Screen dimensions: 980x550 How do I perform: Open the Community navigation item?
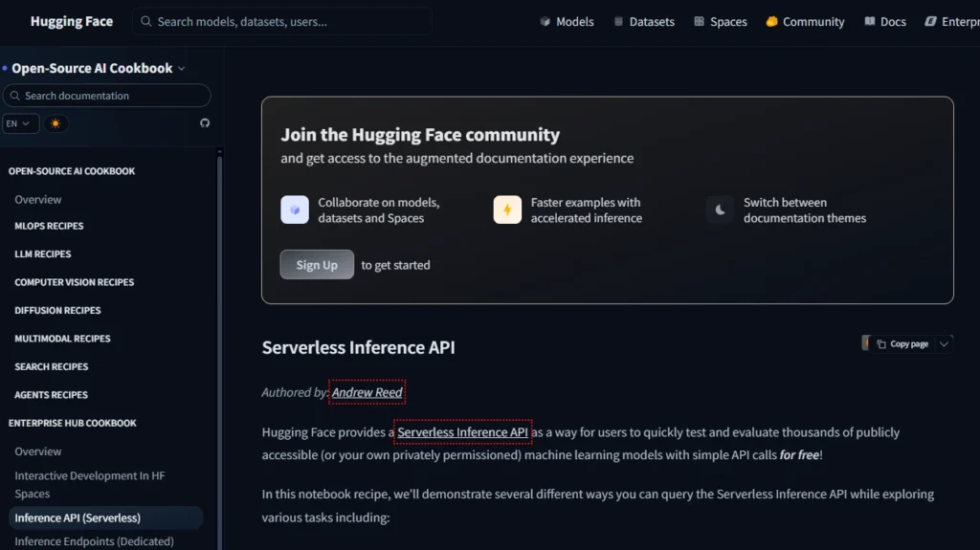(805, 21)
